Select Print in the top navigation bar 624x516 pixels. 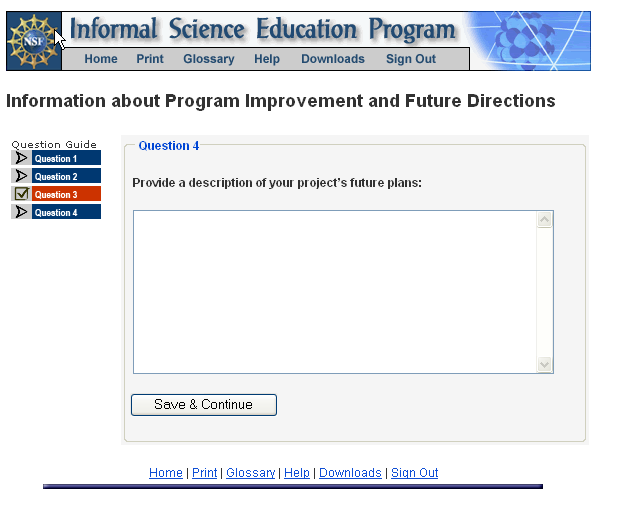[x=150, y=59]
